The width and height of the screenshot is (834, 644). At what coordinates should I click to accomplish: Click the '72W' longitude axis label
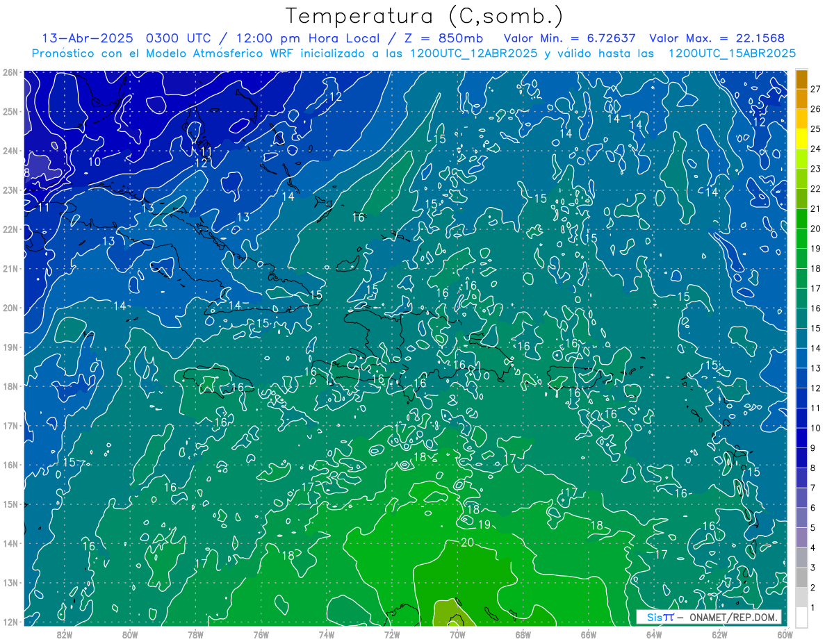[391, 634]
